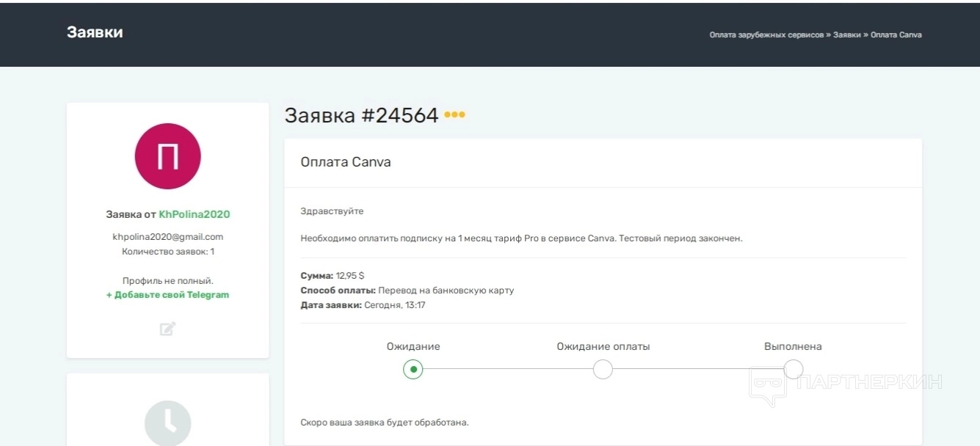Click the Оплата Canva breadcrumb item

coord(896,34)
